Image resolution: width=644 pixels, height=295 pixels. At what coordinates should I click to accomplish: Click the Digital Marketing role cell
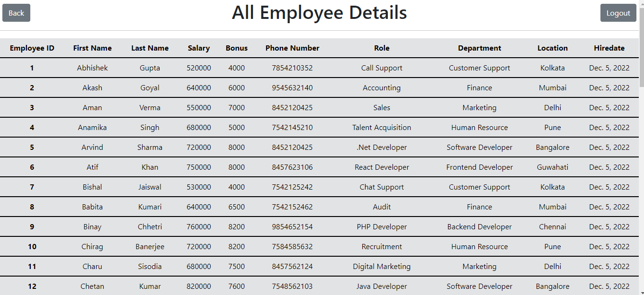382,267
